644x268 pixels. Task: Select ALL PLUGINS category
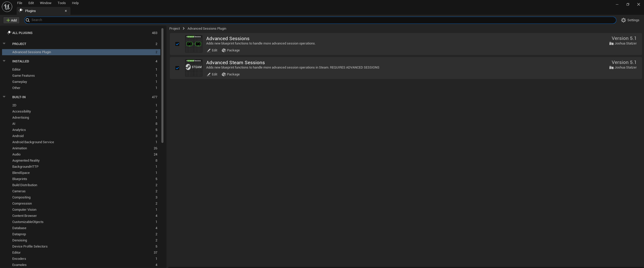81,33
